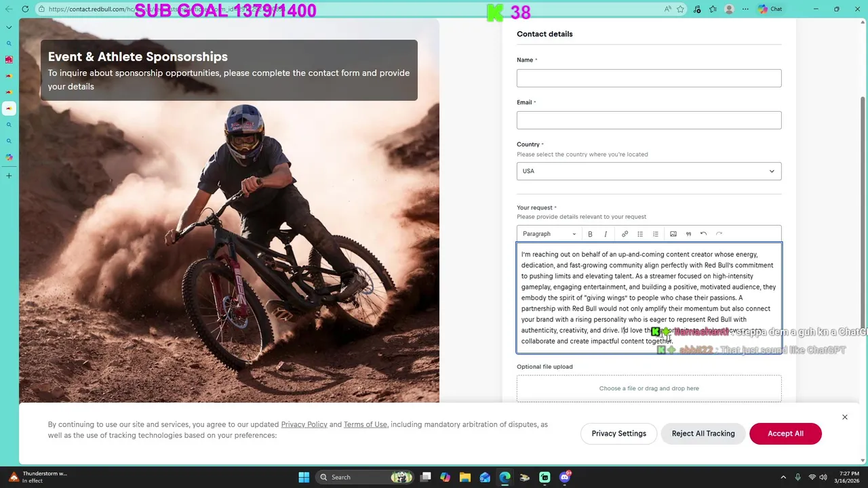Screen dimensions: 868x488
Task: Apply numbered list in request editor
Action: pyautogui.click(x=656, y=234)
